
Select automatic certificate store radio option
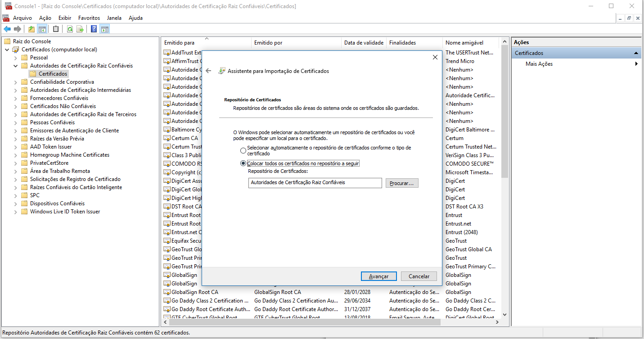pyautogui.click(x=243, y=150)
